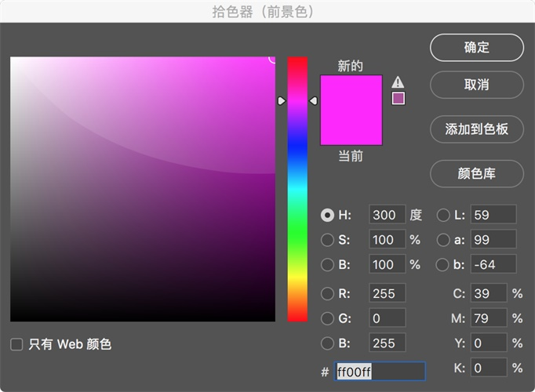Enable the 只有 Web 颜色 checkbox
The image size is (535, 392).
coord(16,344)
